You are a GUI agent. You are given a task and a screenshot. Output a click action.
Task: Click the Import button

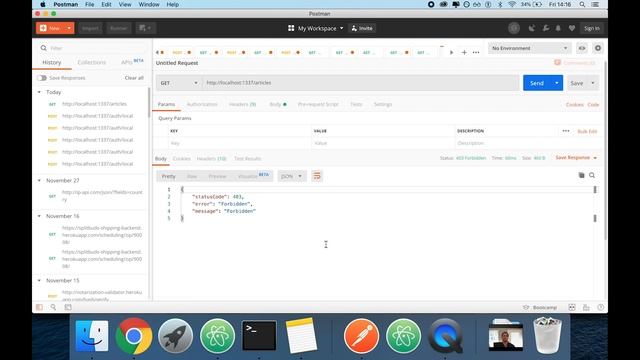[x=90, y=28]
